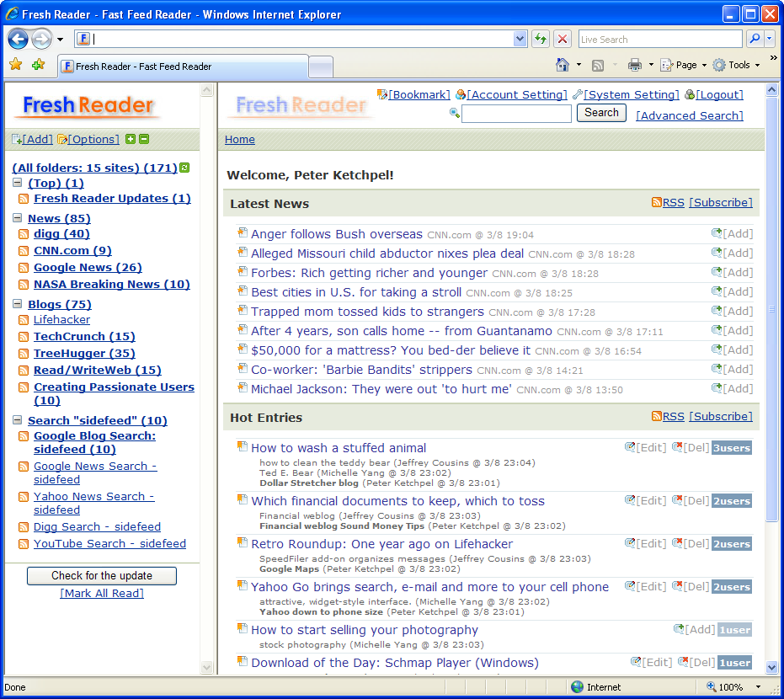The height and width of the screenshot is (699, 784).
Task: Select the Fresh Reader - Fast Feed Reader tab
Action: click(x=183, y=67)
